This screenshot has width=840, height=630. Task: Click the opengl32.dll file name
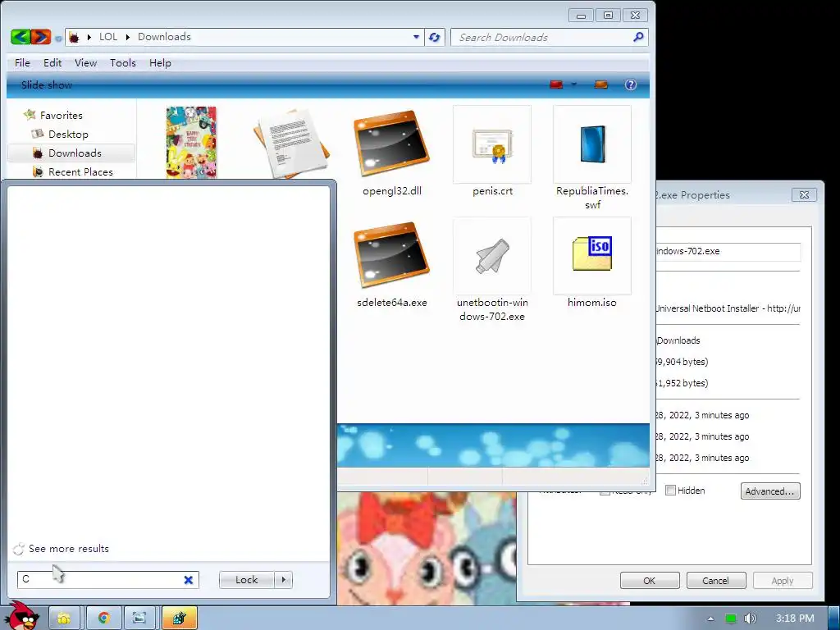tap(391, 190)
